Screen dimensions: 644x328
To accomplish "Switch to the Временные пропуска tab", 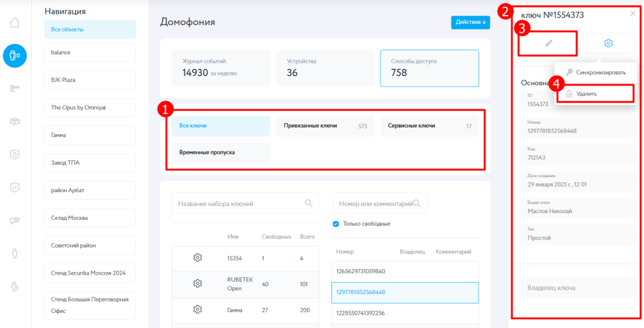I will click(221, 153).
